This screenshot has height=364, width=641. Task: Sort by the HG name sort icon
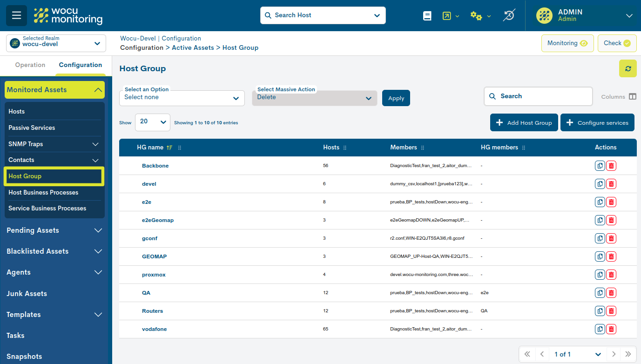tap(169, 148)
